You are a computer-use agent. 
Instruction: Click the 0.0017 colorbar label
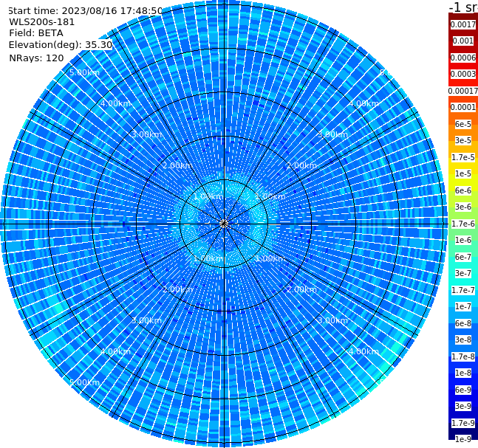(x=463, y=24)
